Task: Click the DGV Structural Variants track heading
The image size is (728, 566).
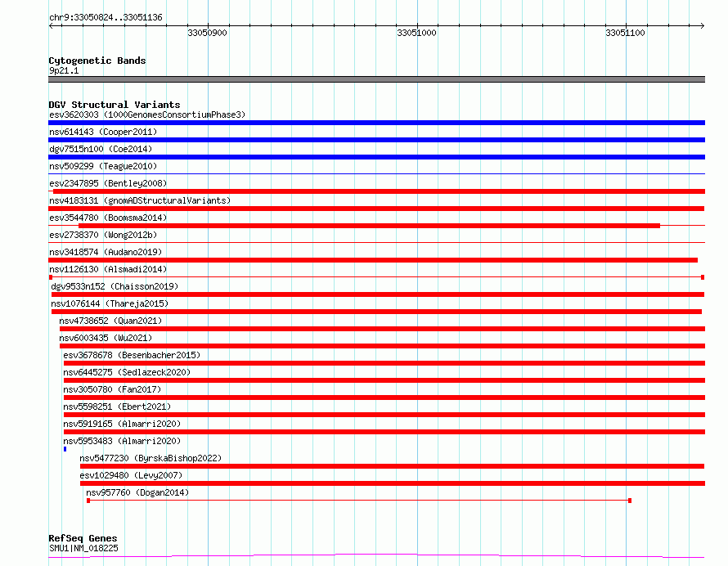Action: click(x=115, y=105)
